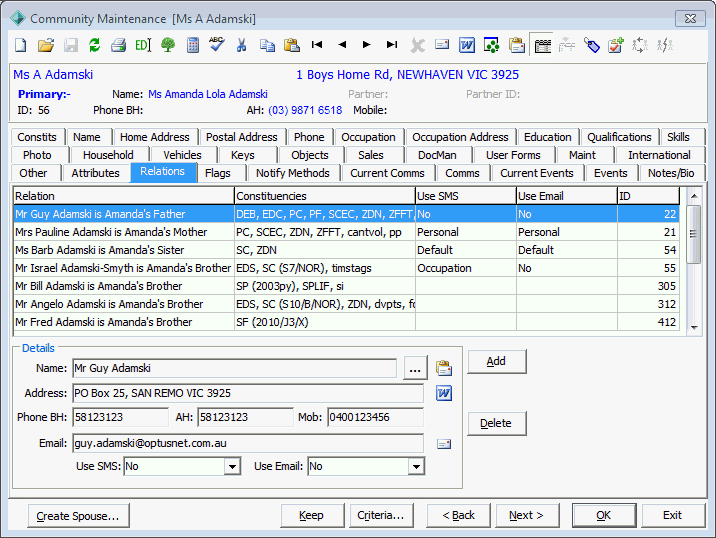Switch to the Postal Address tab
The width and height of the screenshot is (716, 538).
tap(242, 137)
